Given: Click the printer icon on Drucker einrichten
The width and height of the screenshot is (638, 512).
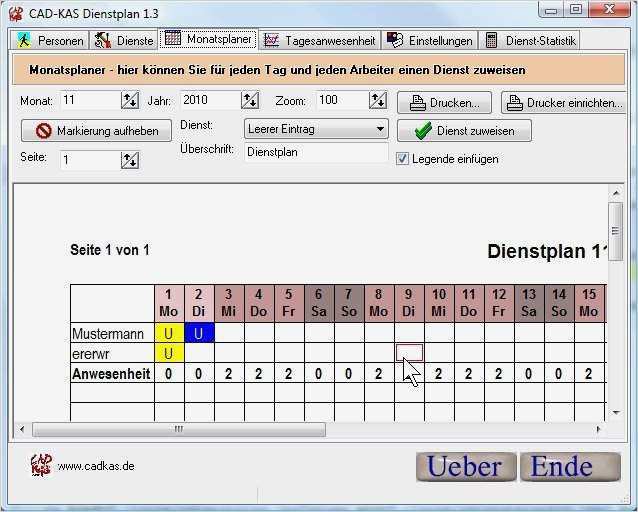Looking at the screenshot, I should [514, 103].
